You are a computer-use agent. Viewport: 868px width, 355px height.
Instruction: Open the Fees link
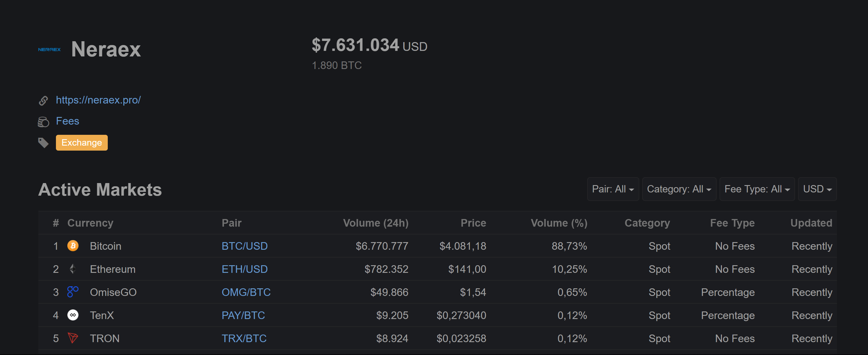point(67,121)
